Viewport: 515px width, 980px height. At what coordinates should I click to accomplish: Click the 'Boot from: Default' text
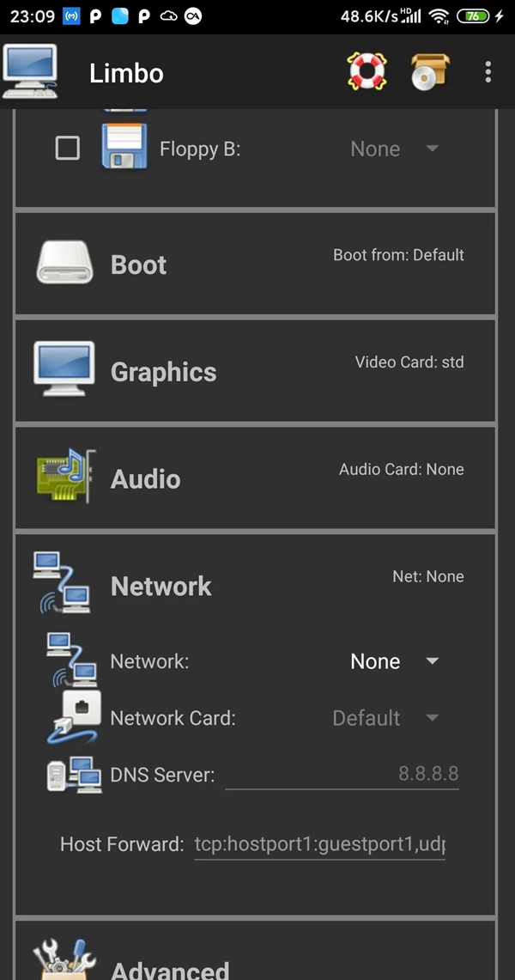point(398,255)
